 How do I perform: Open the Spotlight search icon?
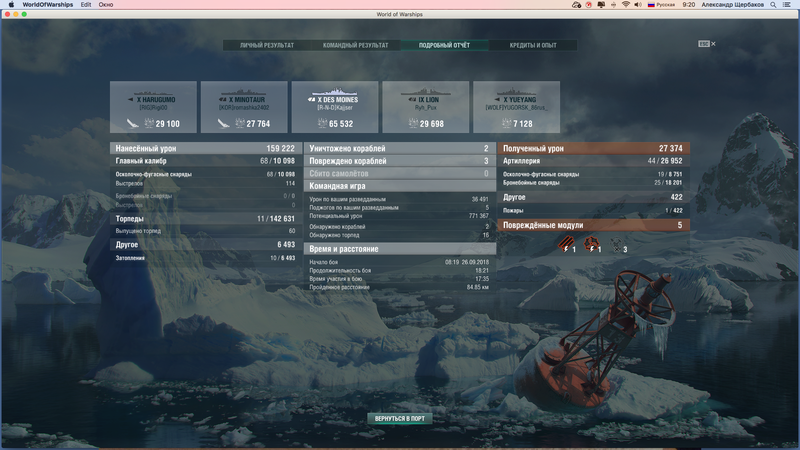coord(773,5)
